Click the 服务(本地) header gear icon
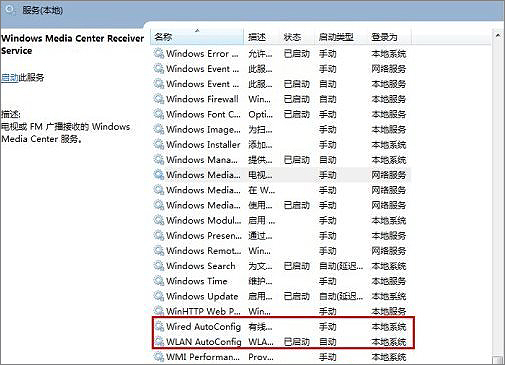505x365 pixels. pyautogui.click(x=10, y=10)
